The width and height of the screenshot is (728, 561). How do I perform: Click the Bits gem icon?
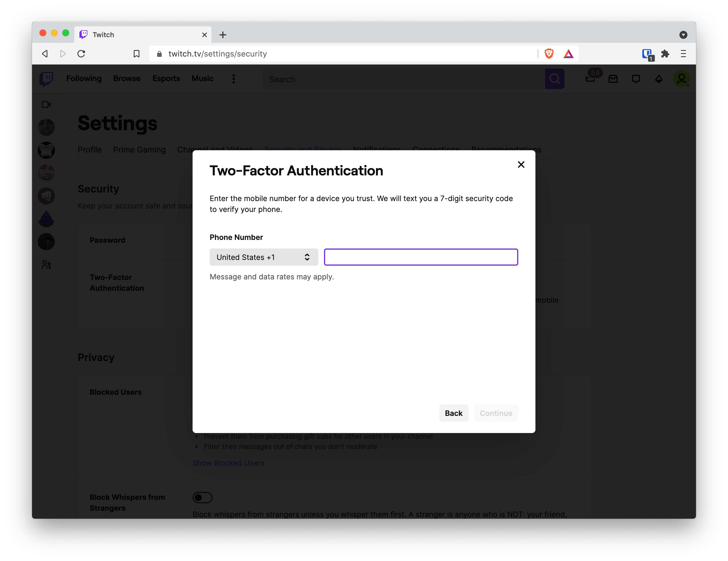[659, 79]
